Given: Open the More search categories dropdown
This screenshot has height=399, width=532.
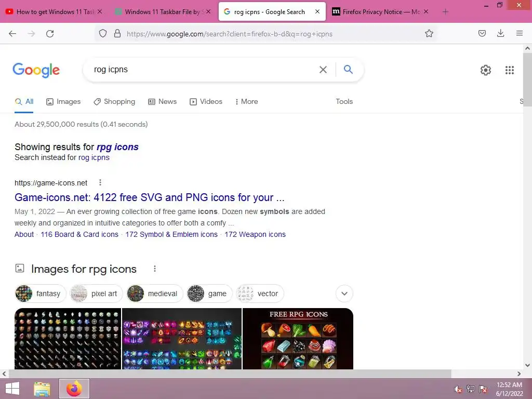Looking at the screenshot, I should click(247, 101).
